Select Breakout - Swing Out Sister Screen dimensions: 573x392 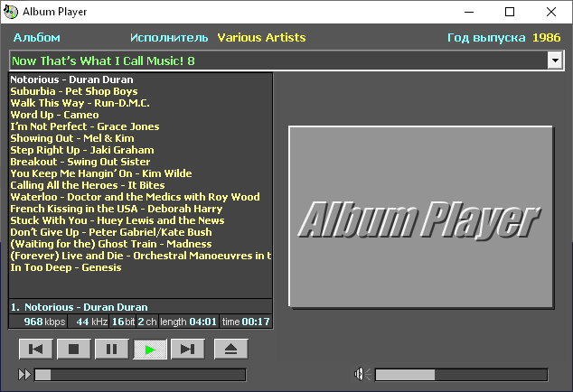[x=80, y=162]
